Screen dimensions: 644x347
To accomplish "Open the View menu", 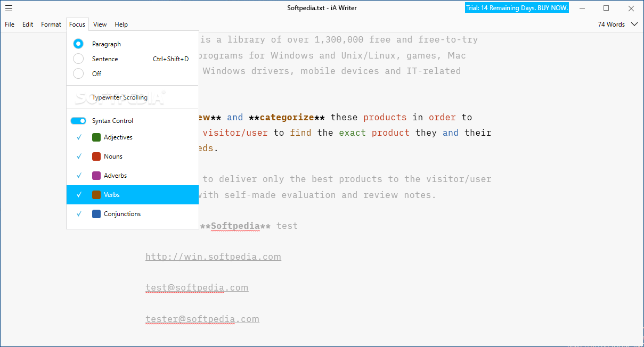I will coord(100,24).
